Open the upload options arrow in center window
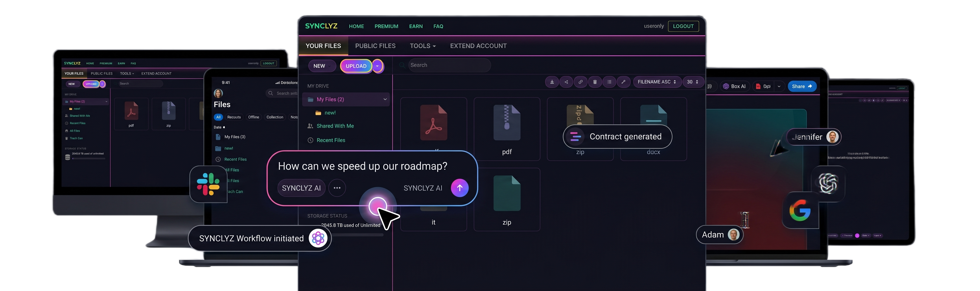 377,66
